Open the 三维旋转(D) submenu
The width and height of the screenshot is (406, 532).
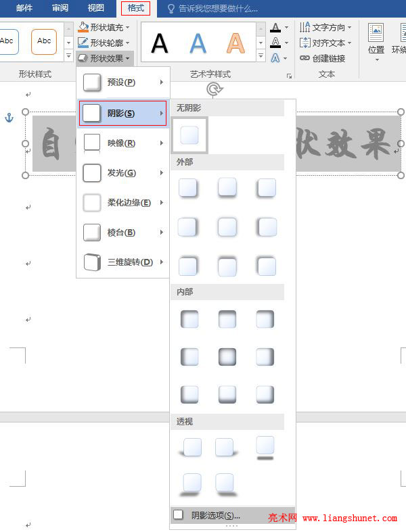coord(123,262)
